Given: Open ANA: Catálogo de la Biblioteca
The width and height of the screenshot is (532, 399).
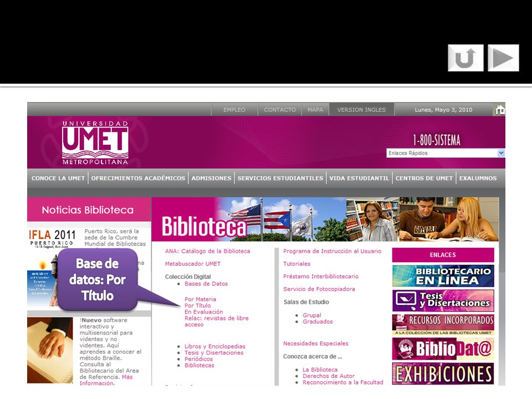Looking at the screenshot, I should pyautogui.click(x=208, y=251).
